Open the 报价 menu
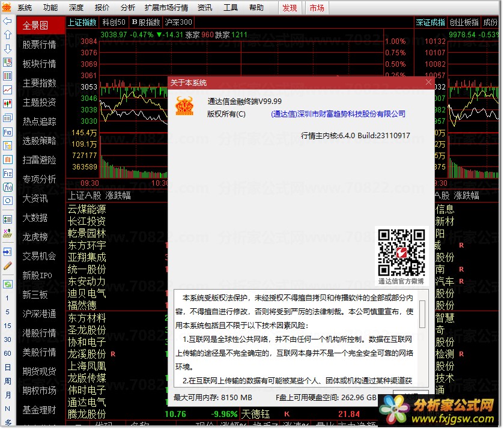The height and width of the screenshot is (429, 504). [x=102, y=7]
